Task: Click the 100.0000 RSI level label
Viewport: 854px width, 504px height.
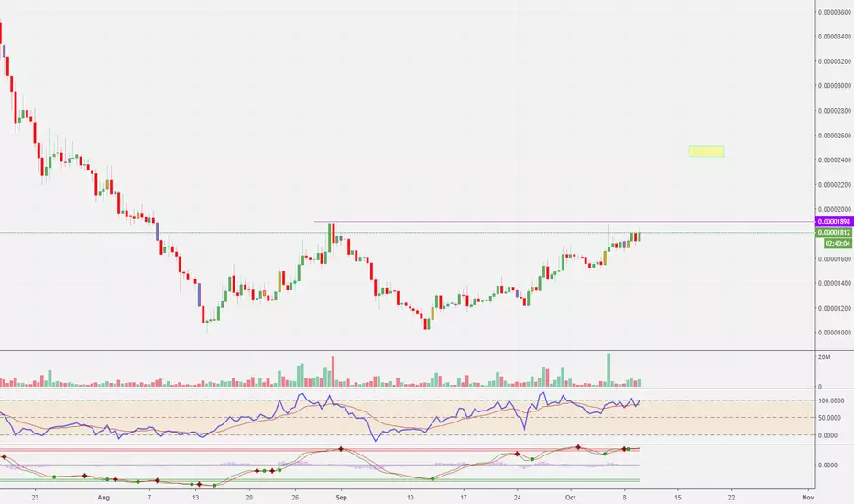Action: 831,400
